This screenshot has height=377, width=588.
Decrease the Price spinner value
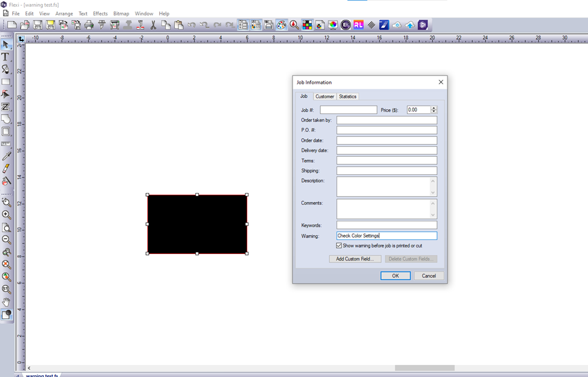pyautogui.click(x=434, y=112)
